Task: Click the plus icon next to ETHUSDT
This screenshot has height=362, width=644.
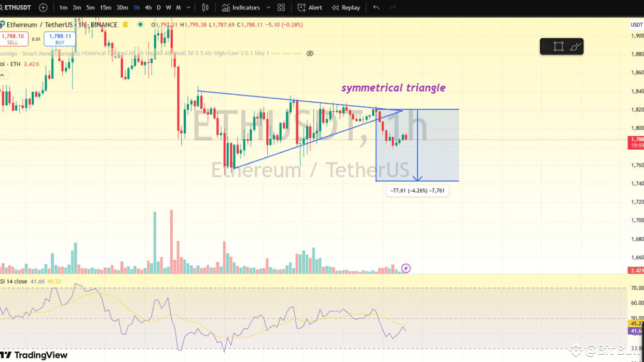Action: tap(43, 7)
